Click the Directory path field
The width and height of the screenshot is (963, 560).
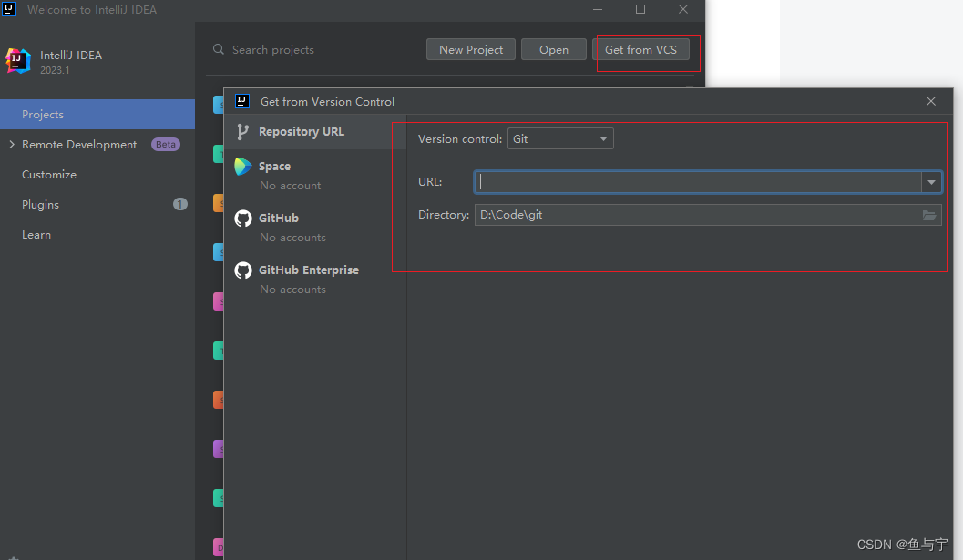pos(697,215)
